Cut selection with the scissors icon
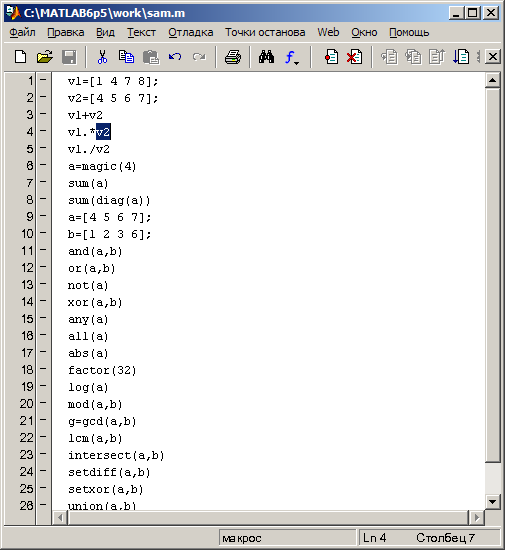 102,57
